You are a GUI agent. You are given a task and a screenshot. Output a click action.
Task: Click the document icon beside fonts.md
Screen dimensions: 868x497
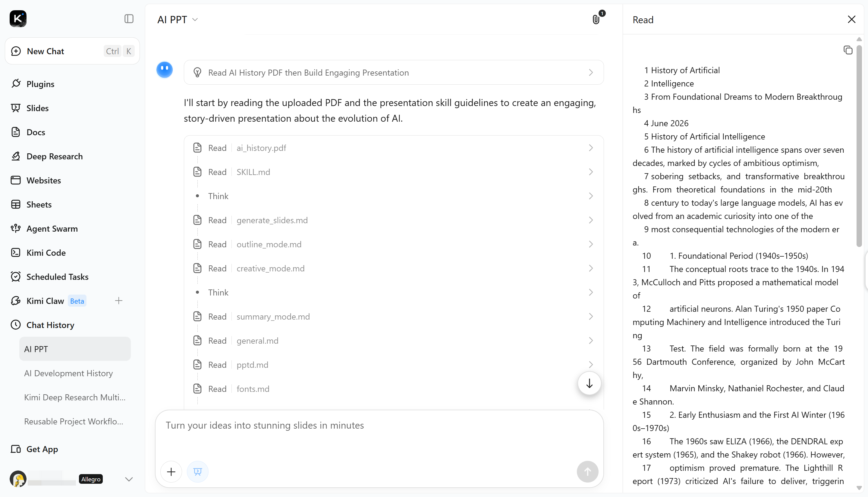tap(197, 389)
